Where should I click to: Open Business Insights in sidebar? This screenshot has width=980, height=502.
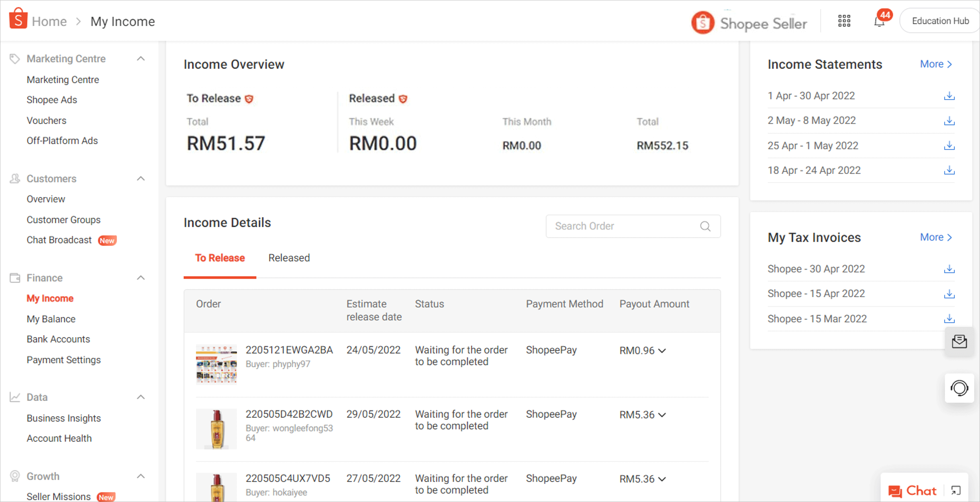coord(63,418)
